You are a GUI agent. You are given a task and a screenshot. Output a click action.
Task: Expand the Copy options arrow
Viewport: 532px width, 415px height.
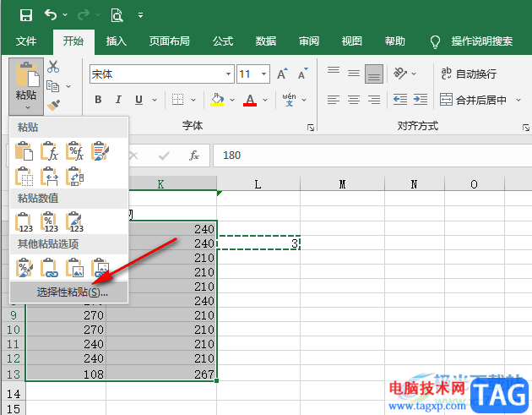pos(68,86)
